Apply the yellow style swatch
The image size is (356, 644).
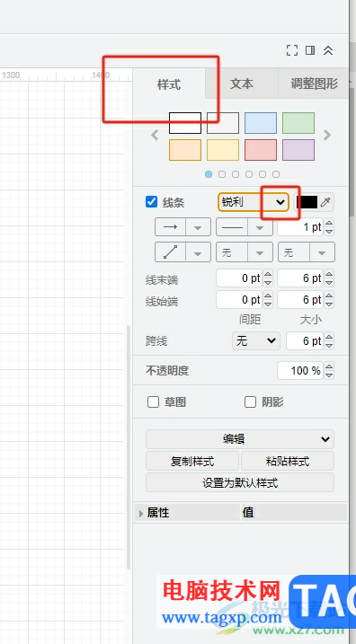pos(223,150)
